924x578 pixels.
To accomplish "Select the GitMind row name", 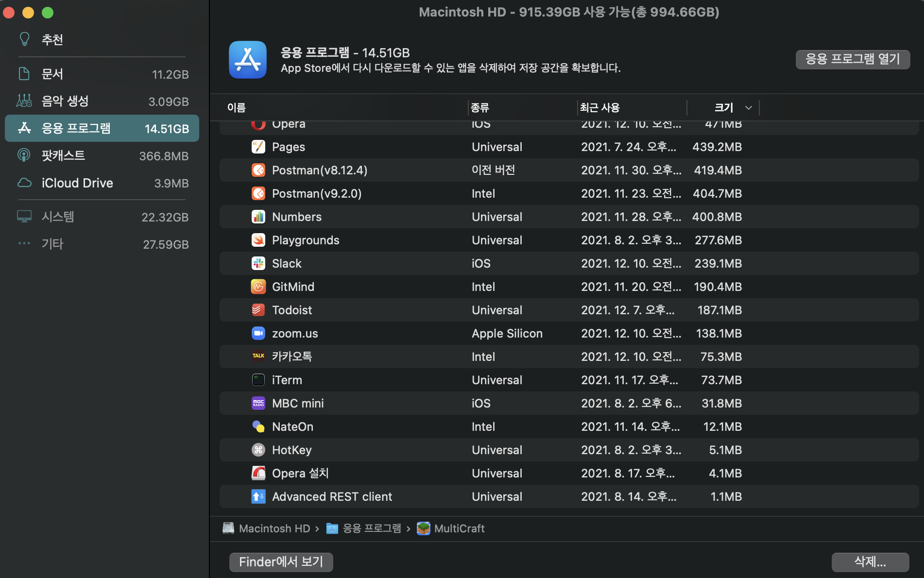I will tap(293, 287).
